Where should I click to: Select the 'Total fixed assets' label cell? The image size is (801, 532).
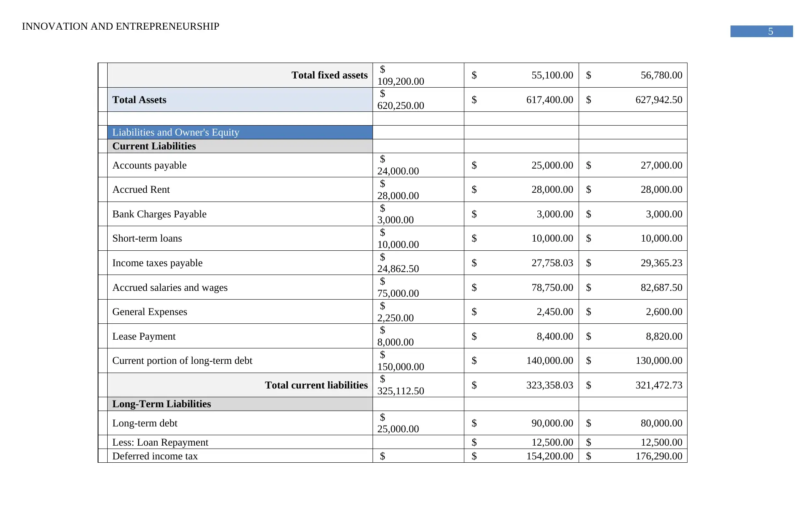240,75
